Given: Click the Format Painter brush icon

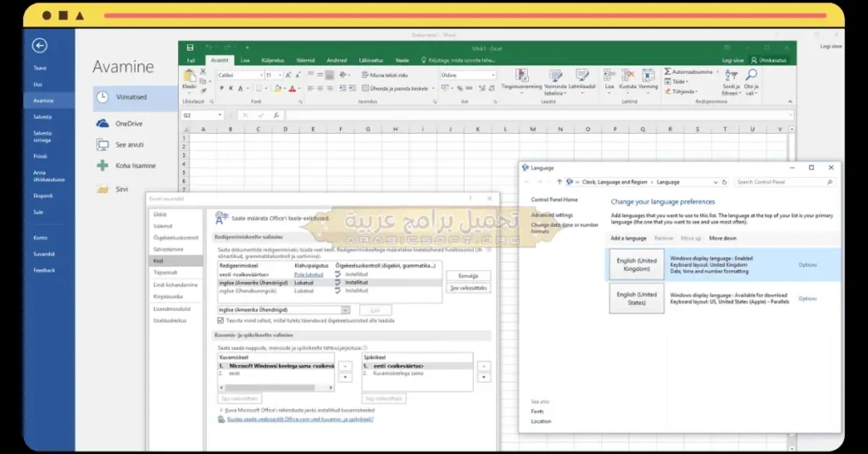Looking at the screenshot, I should pos(203,90).
